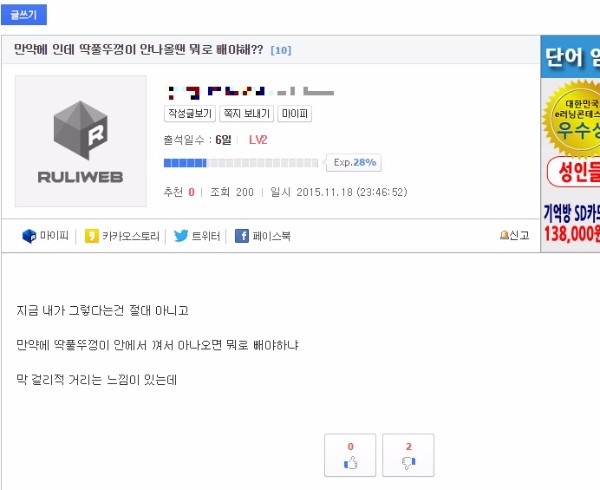This screenshot has width=600, height=490.
Task: Open the author's 마이피 button
Action: coord(294,114)
